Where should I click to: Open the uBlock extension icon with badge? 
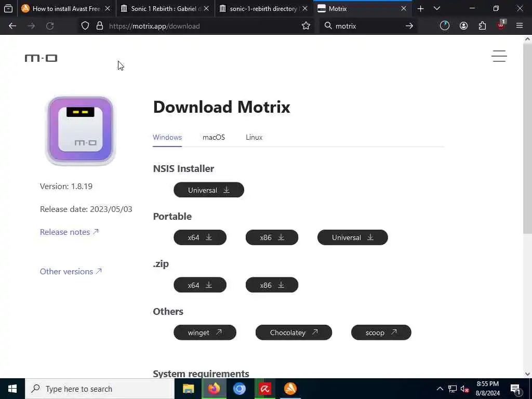click(501, 25)
